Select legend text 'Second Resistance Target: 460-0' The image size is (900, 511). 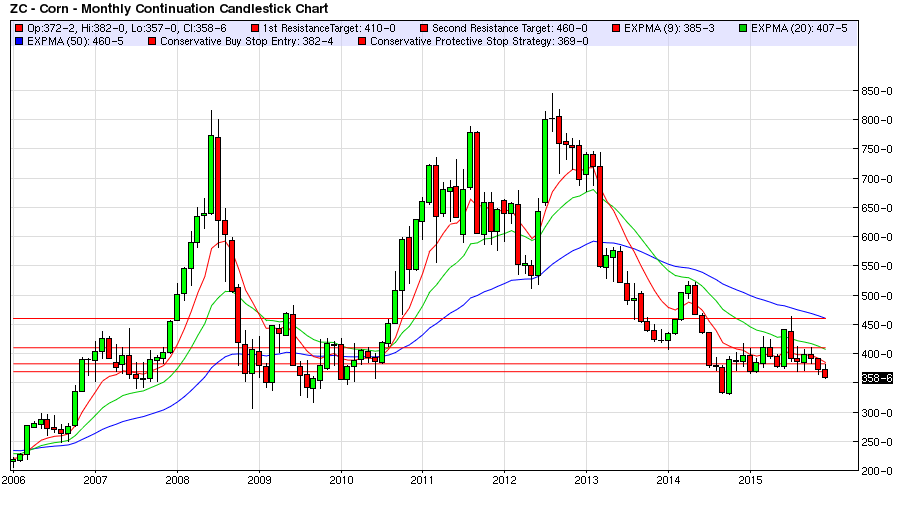coord(510,28)
